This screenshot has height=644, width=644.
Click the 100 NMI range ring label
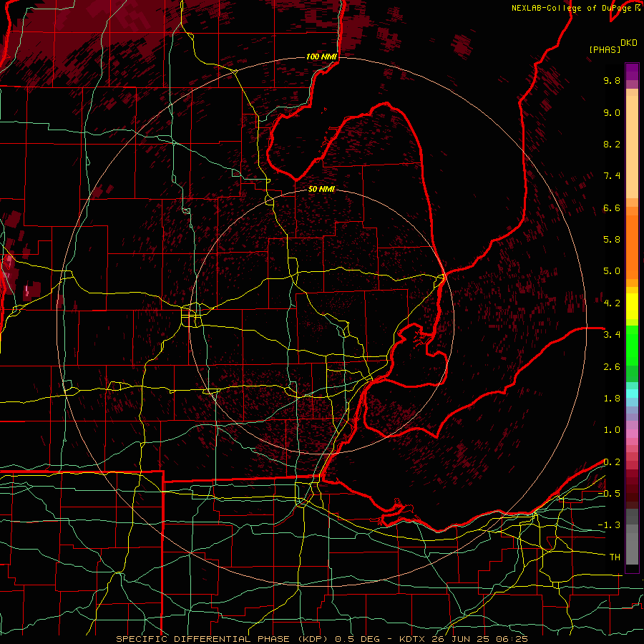[x=321, y=57]
